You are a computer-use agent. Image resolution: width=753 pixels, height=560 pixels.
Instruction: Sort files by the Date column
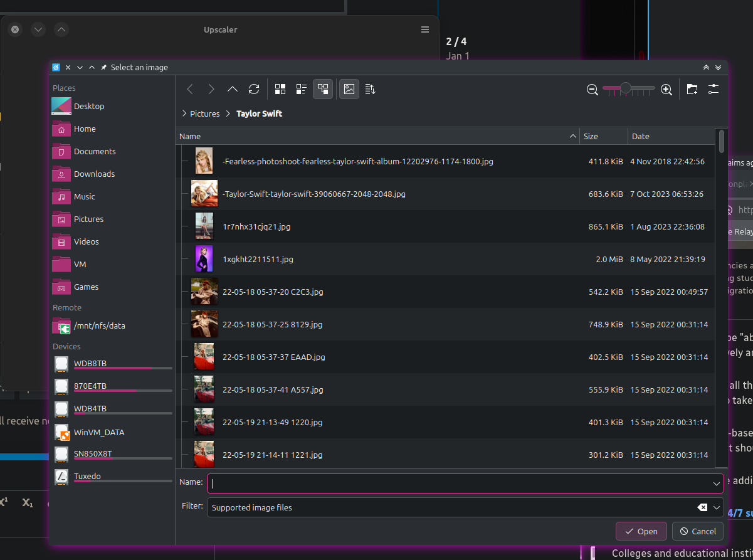pyautogui.click(x=670, y=136)
